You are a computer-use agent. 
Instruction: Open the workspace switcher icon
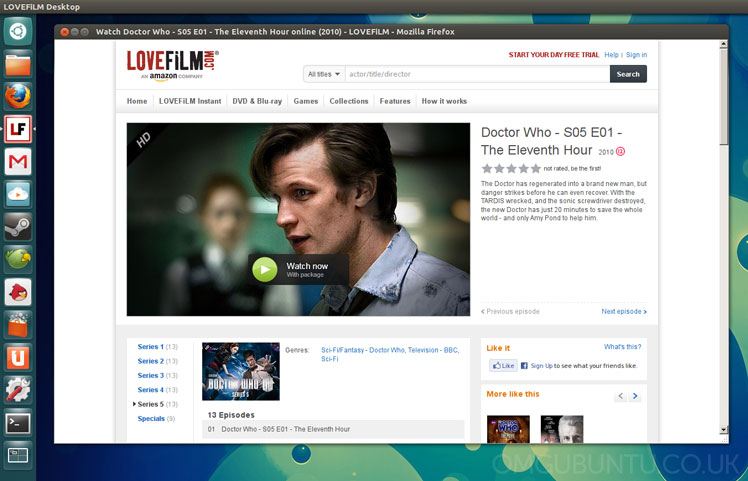click(x=18, y=455)
